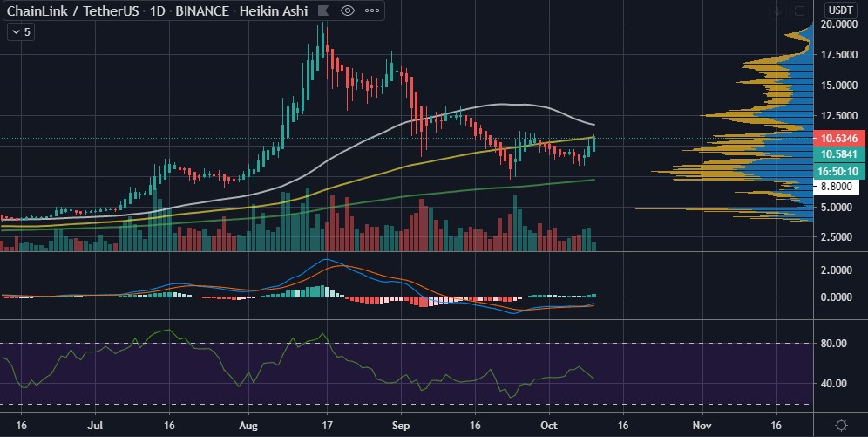Click the 17 date label on the time axis
The height and width of the screenshot is (437, 868).
(327, 426)
